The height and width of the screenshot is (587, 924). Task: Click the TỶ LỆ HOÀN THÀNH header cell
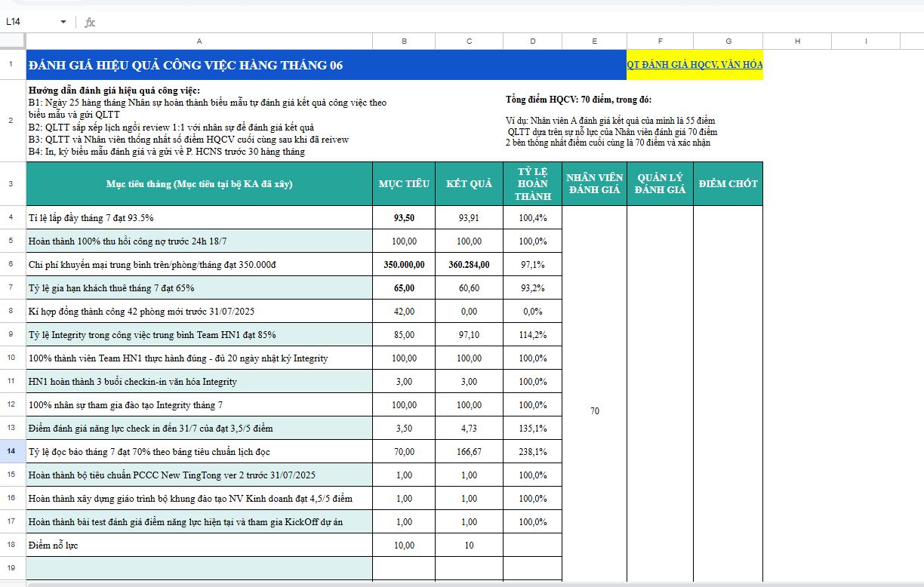tap(532, 183)
